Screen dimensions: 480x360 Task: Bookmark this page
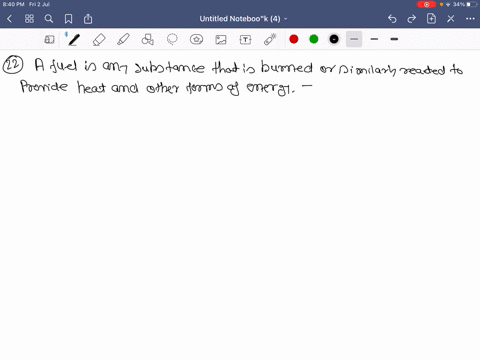pos(68,19)
